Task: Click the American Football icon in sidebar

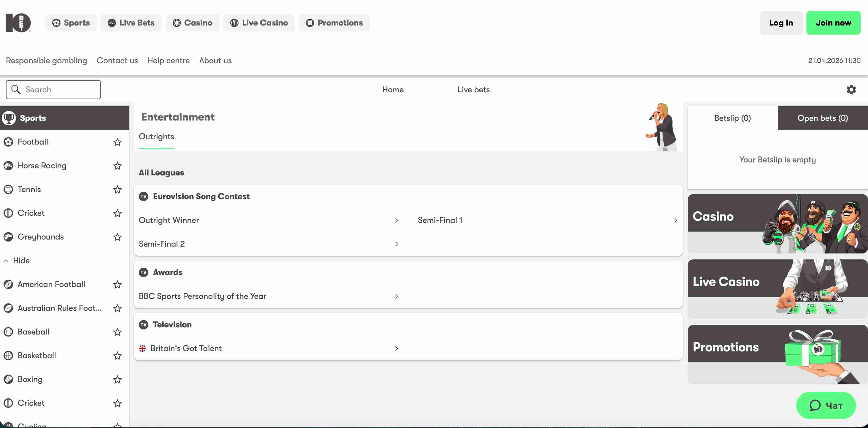Action: pos(8,284)
